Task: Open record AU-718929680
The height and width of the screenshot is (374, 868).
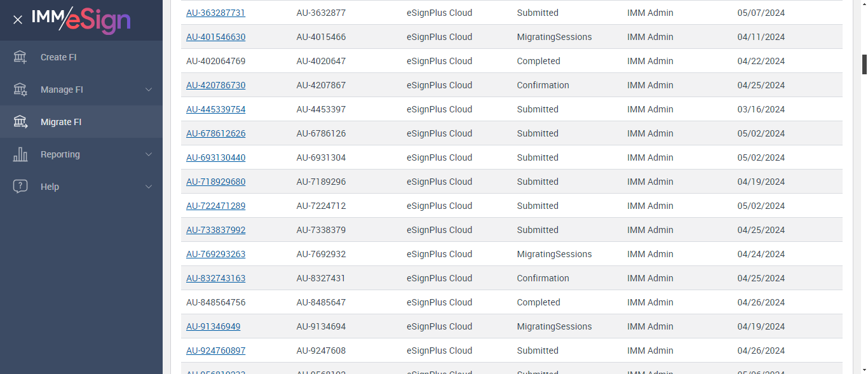Action: click(215, 182)
